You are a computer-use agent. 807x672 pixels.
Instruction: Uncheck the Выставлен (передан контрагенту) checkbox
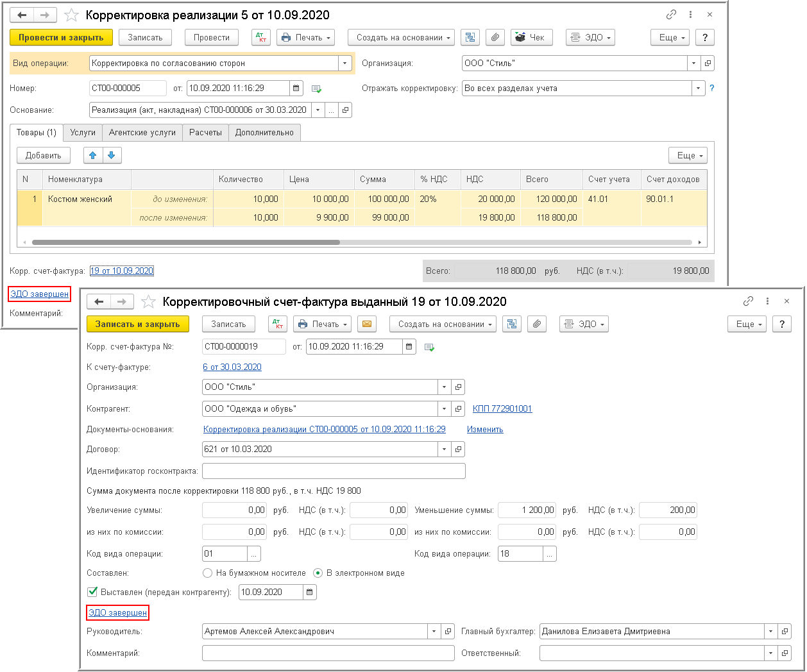[92, 592]
